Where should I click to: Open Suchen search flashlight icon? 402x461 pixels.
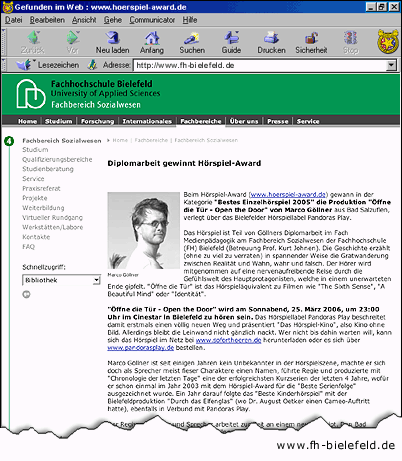point(192,38)
